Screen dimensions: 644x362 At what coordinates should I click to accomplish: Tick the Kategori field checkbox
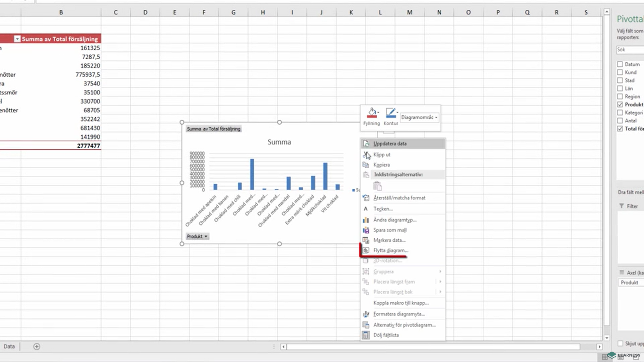coord(620,113)
